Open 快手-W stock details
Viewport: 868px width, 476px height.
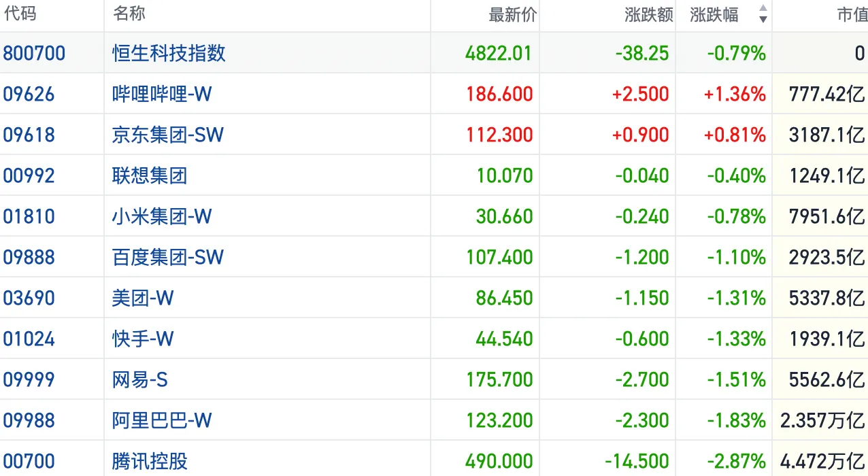[143, 339]
